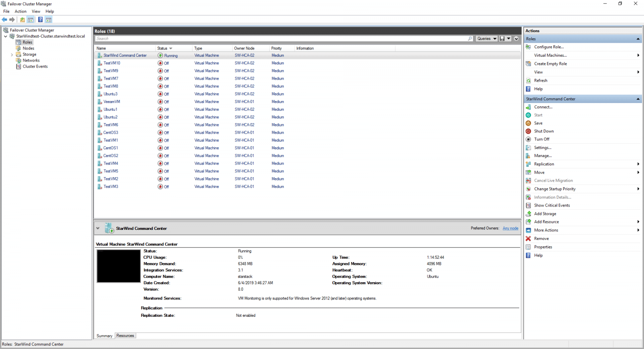Image resolution: width=644 pixels, height=349 pixels.
Task: Sort roles by the Name column header
Action: (x=125, y=48)
